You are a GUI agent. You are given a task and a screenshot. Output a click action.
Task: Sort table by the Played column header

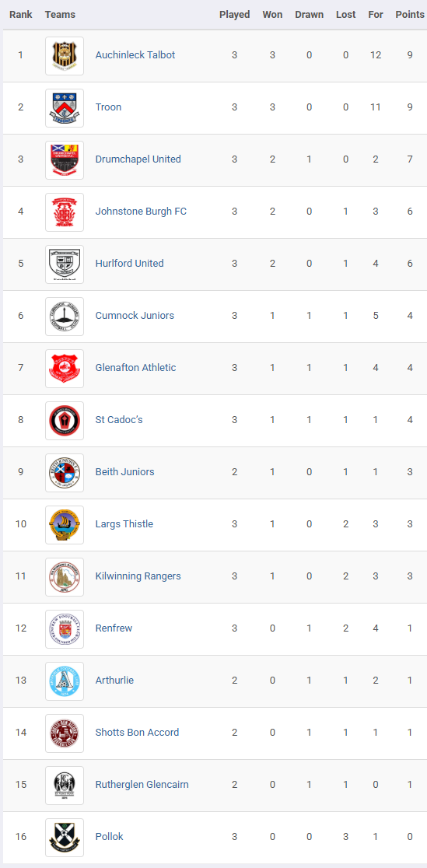(235, 15)
